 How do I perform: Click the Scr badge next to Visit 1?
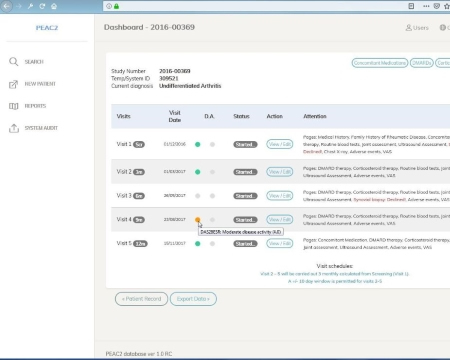(139, 144)
